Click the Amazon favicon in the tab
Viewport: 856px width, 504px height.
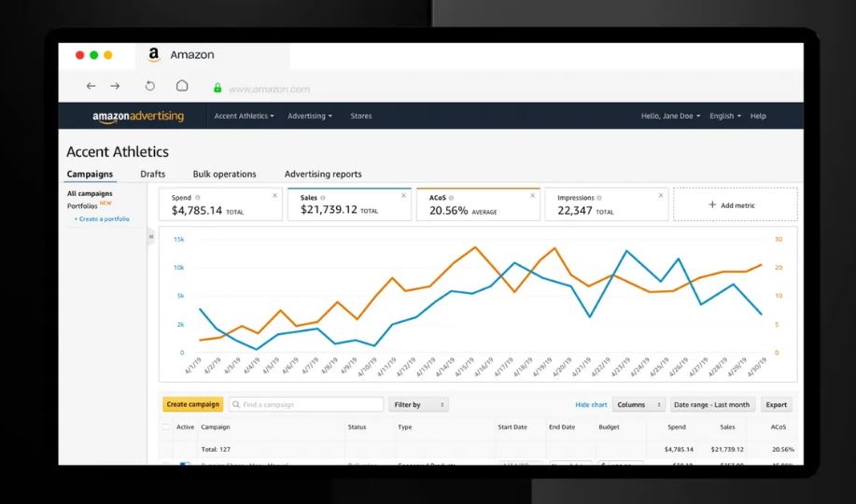click(x=154, y=54)
